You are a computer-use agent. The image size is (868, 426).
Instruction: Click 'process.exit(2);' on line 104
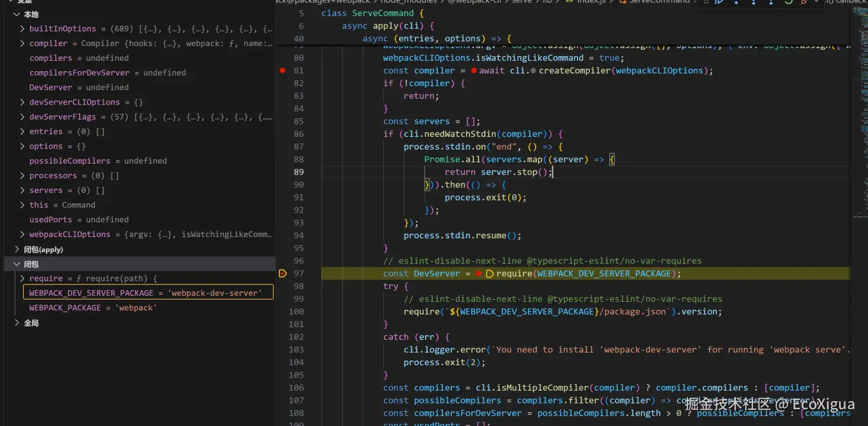click(x=444, y=362)
